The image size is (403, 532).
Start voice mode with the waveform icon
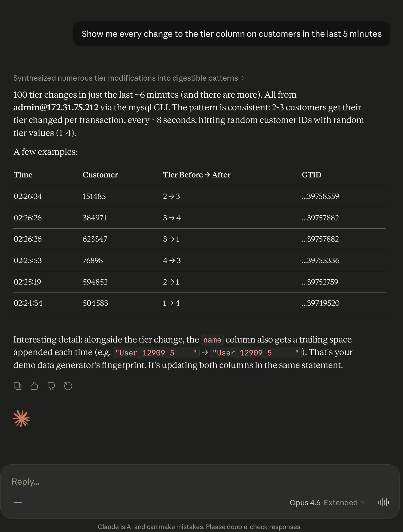tap(383, 502)
